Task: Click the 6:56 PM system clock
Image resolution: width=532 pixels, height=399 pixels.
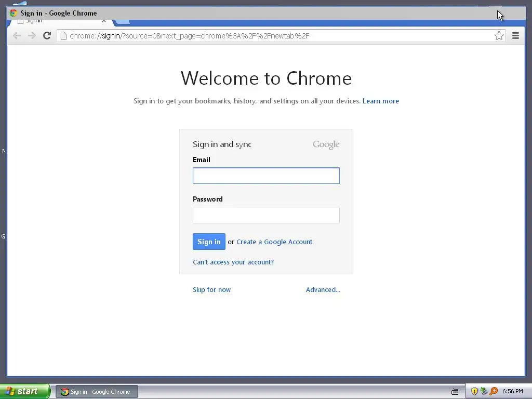Action: [513, 391]
